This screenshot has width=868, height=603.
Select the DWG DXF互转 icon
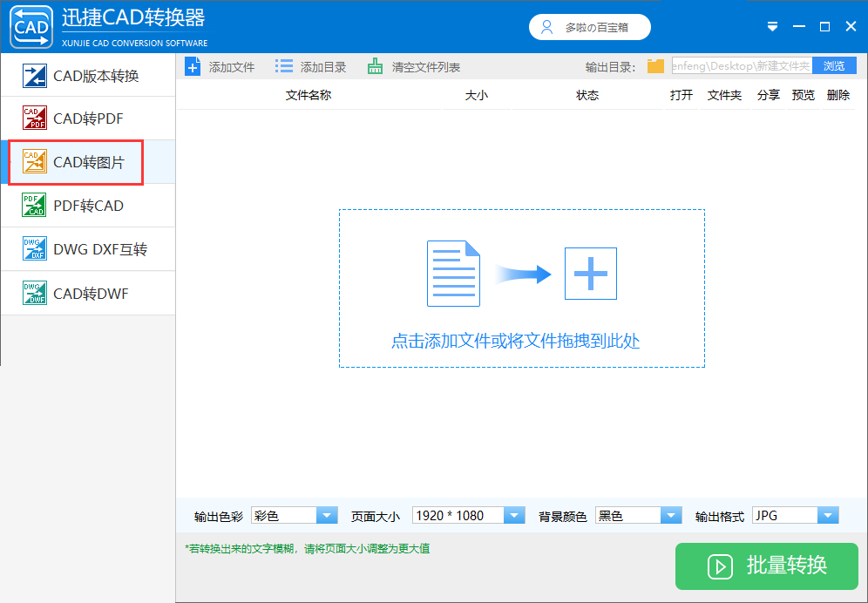tap(34, 248)
